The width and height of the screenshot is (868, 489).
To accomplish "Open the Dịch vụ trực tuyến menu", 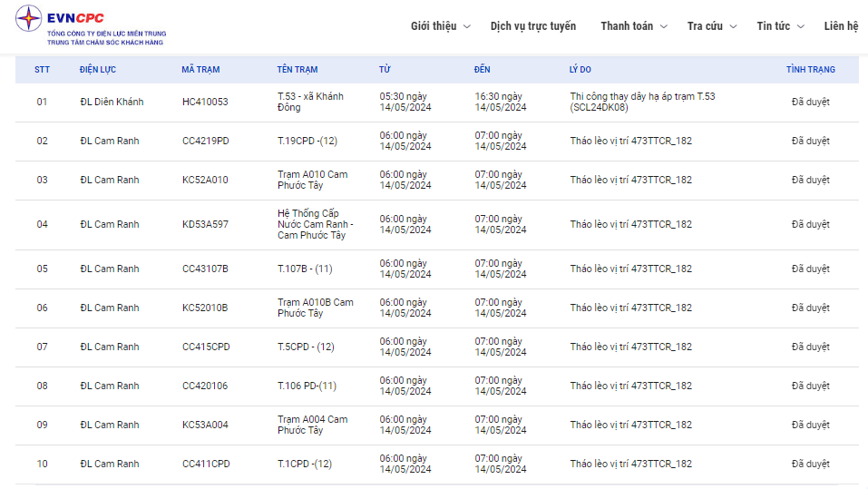I will [533, 26].
